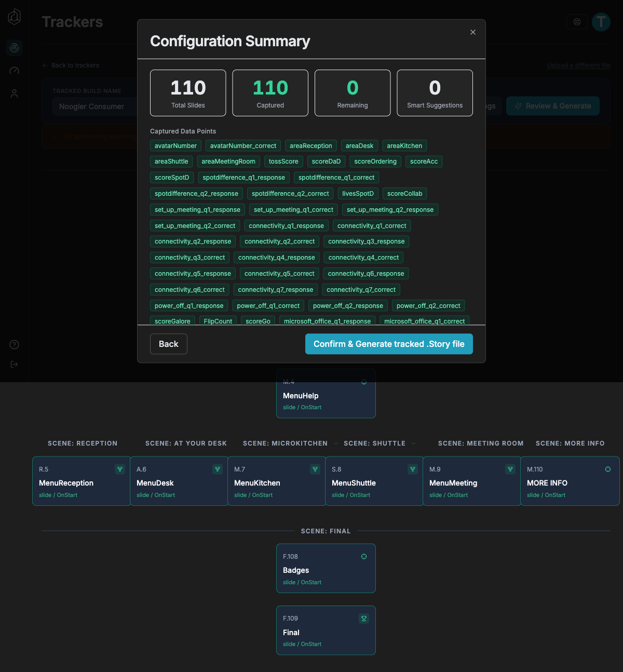The image size is (623, 672).
Task: Click target icon on MORE INFO card
Action: 608,469
